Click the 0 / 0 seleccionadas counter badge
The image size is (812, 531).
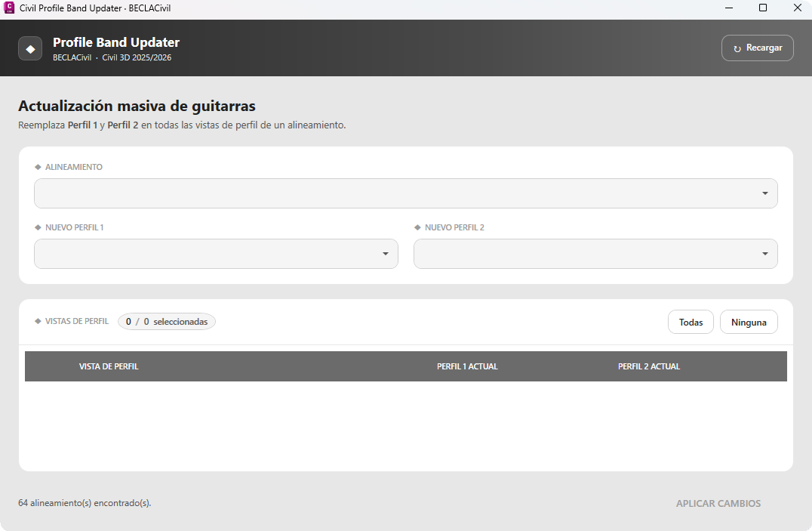[167, 322]
